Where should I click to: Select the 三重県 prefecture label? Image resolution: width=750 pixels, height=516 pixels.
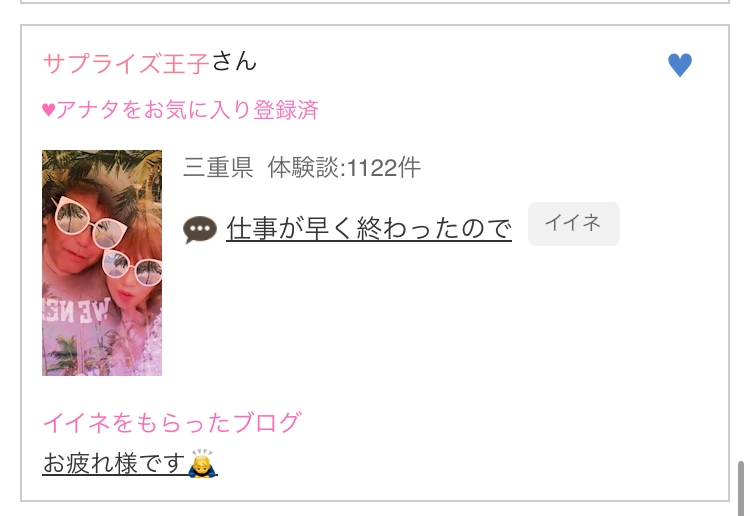point(218,167)
